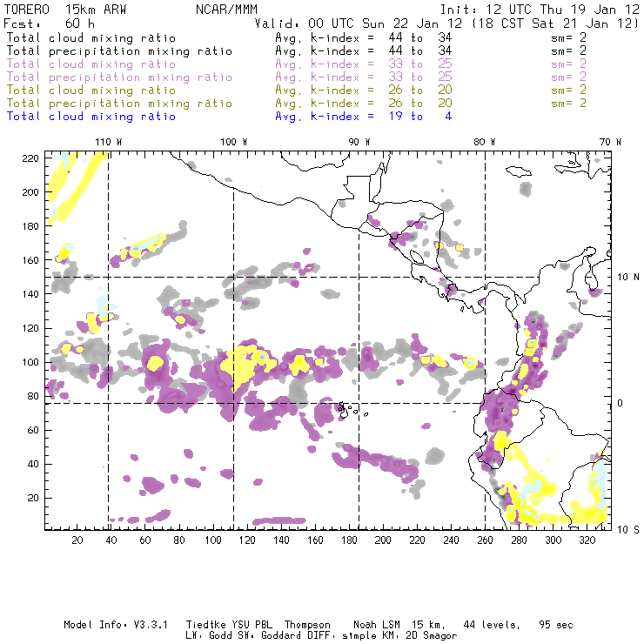Click the '20' tick on the vertical axis
The width and height of the screenshot is (644, 644).
[x=33, y=498]
